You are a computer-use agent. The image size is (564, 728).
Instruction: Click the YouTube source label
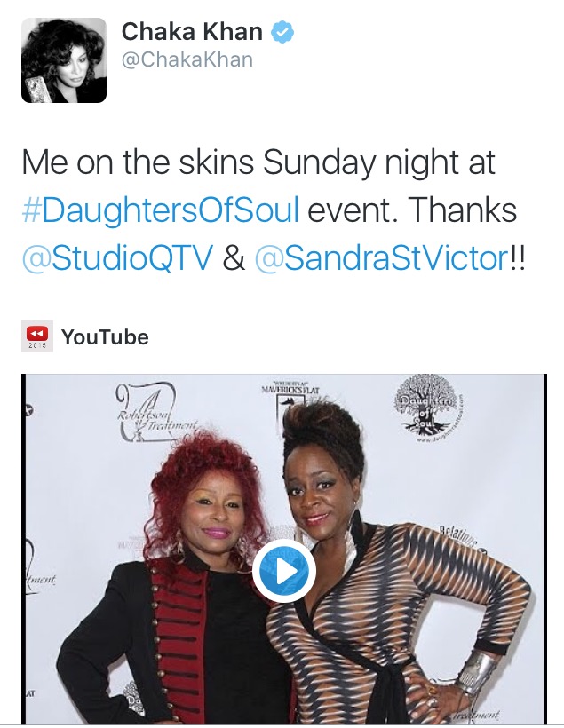click(x=105, y=337)
